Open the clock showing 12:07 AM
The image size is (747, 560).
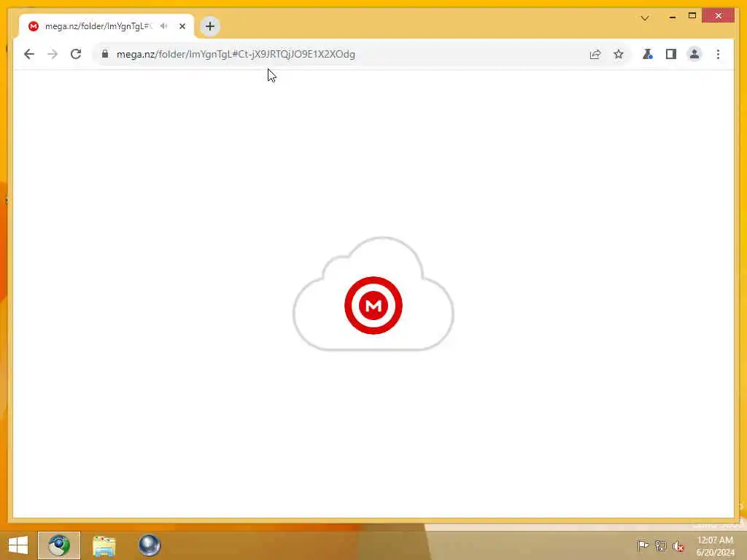[715, 546]
